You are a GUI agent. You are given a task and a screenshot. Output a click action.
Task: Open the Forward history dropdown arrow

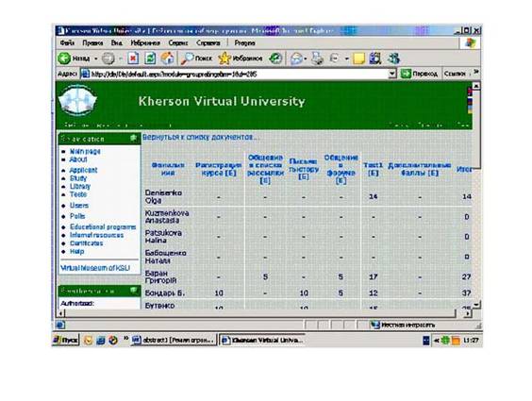pyautogui.click(x=121, y=58)
